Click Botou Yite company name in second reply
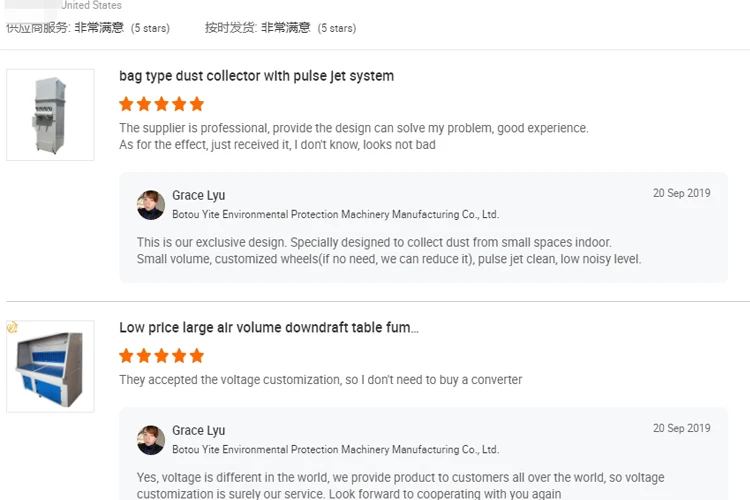 335,450
